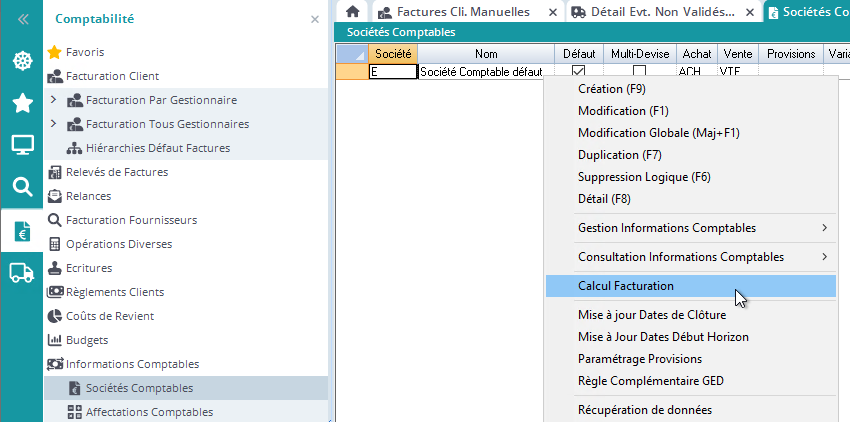
Task: Open Relevés de Factures in navigation
Action: pos(117,172)
